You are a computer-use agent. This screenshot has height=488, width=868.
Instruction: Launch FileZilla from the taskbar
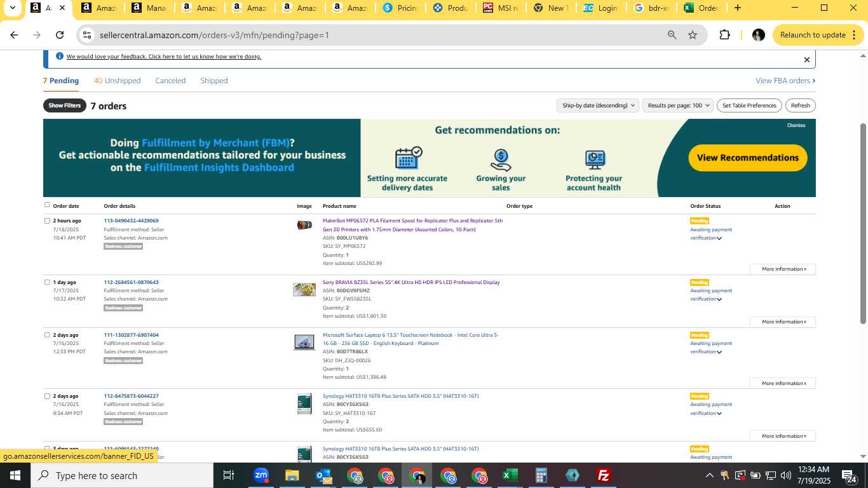pyautogui.click(x=603, y=475)
